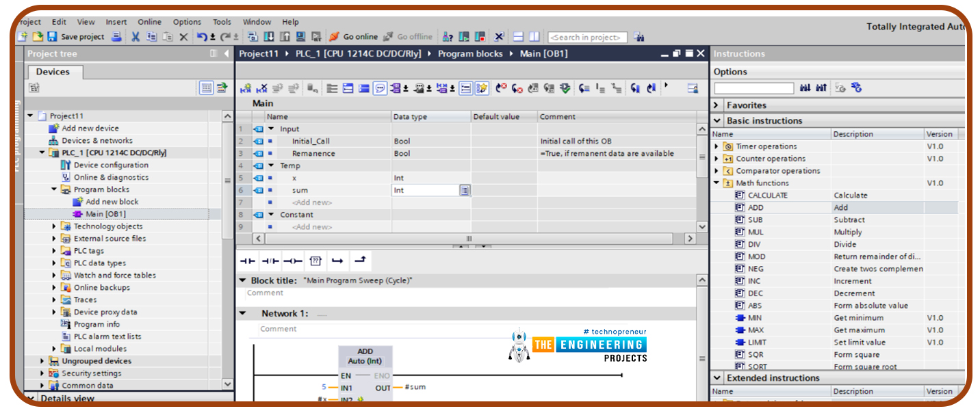Click Add new cell under Temp

coord(311,202)
